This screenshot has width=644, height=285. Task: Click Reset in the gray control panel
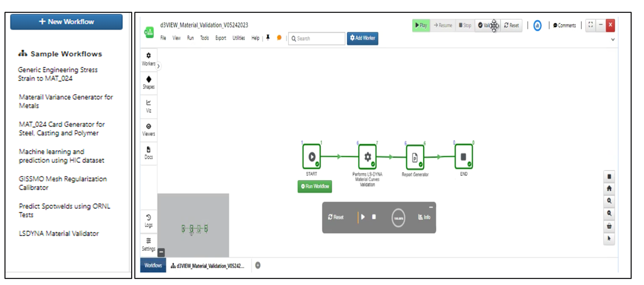336,217
